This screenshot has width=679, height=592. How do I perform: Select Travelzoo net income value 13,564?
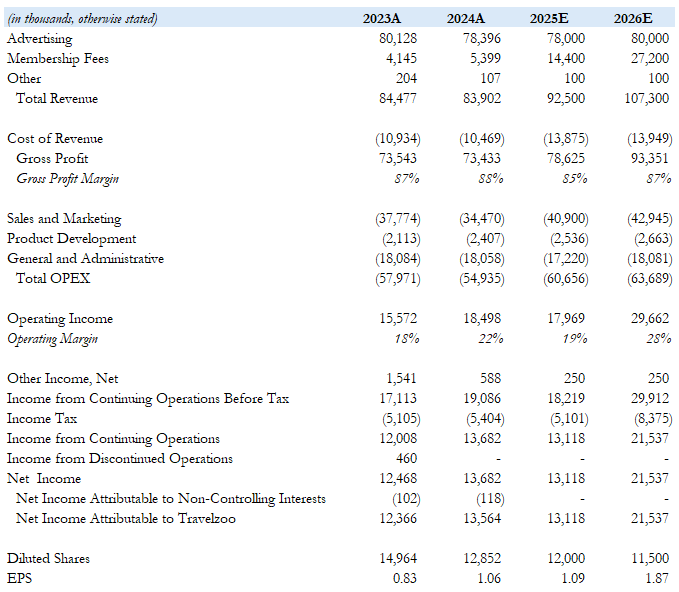(482, 519)
